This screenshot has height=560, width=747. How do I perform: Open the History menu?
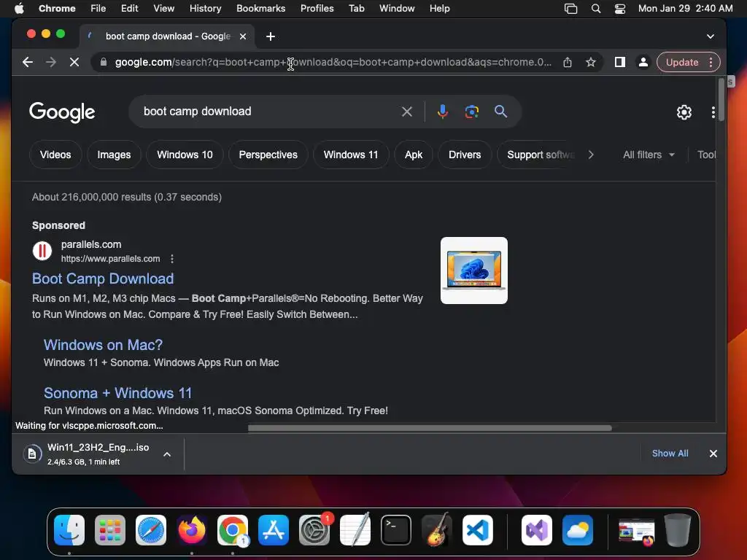(x=205, y=9)
